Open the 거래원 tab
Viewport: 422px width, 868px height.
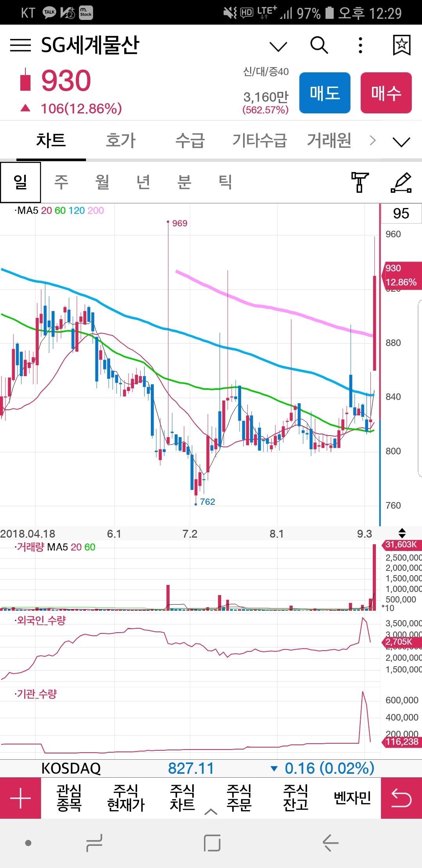[x=329, y=141]
